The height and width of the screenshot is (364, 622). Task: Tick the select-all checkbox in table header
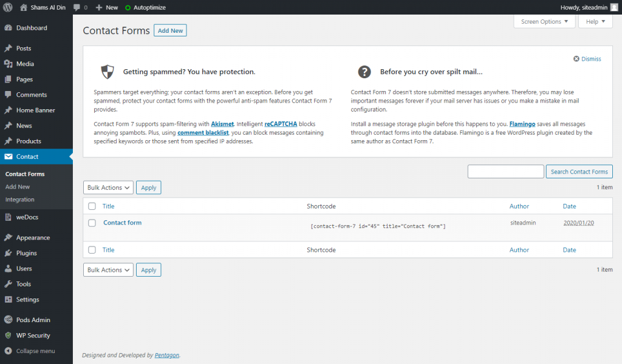(x=92, y=206)
